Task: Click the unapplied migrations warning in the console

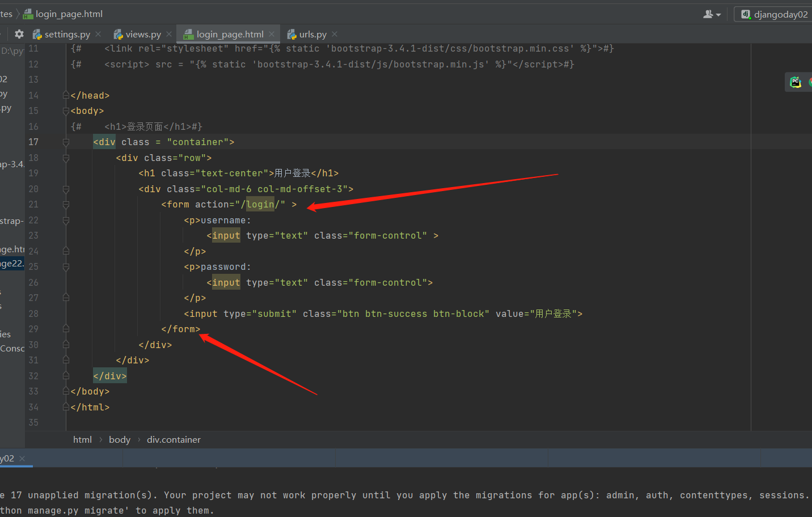Action: tap(406, 495)
